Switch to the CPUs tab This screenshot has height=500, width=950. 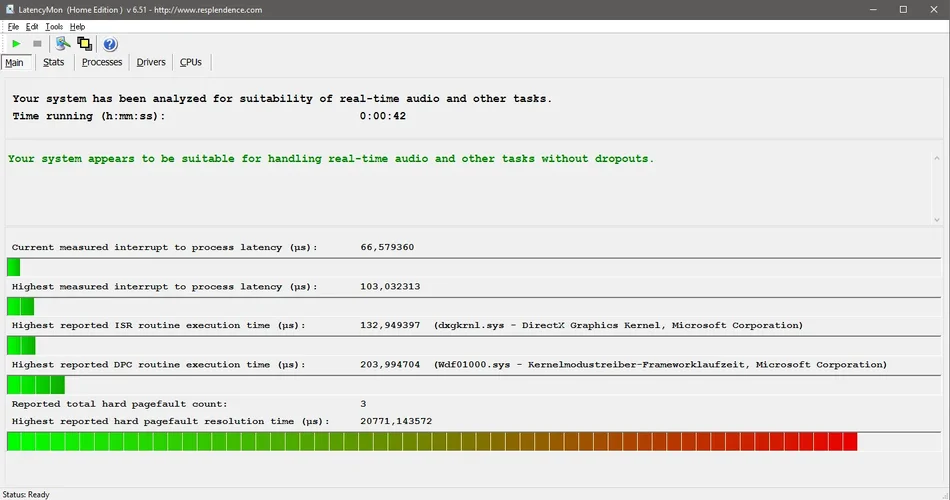(191, 62)
